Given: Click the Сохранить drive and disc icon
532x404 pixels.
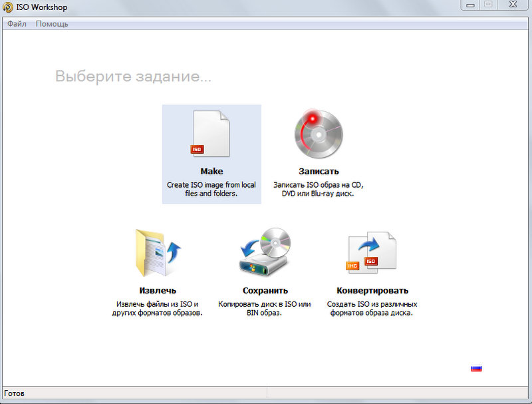Looking at the screenshot, I should [x=265, y=252].
